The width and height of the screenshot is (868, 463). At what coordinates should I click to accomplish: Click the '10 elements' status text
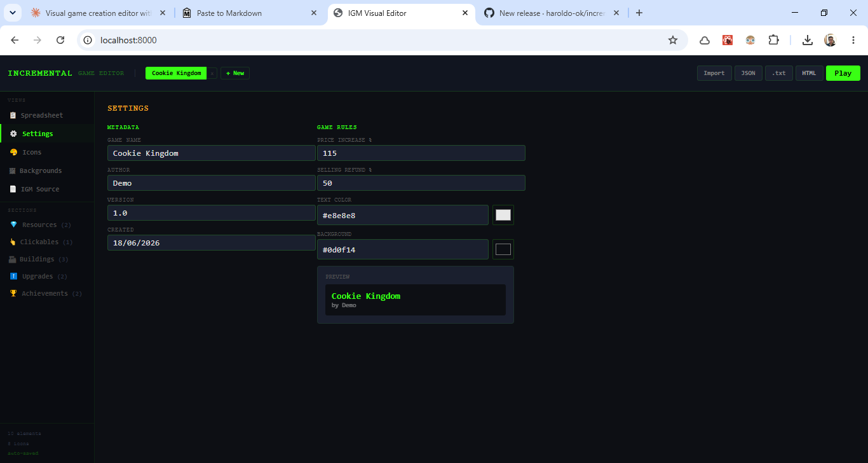pyautogui.click(x=24, y=433)
